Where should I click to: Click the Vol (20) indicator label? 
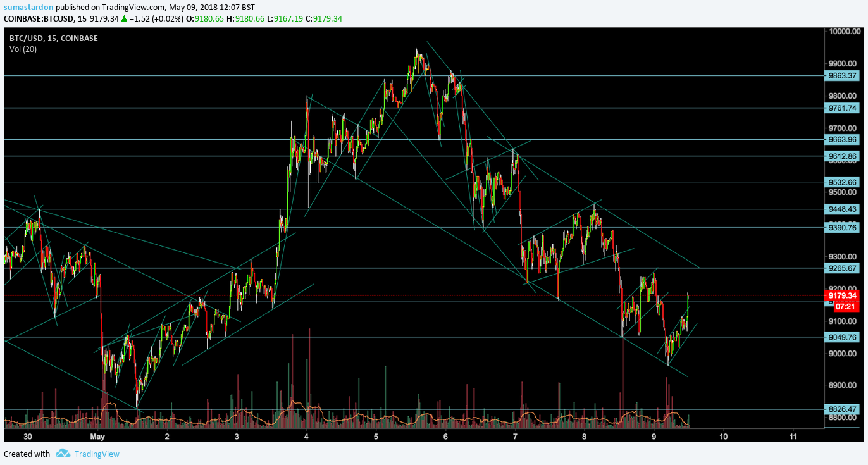click(23, 49)
